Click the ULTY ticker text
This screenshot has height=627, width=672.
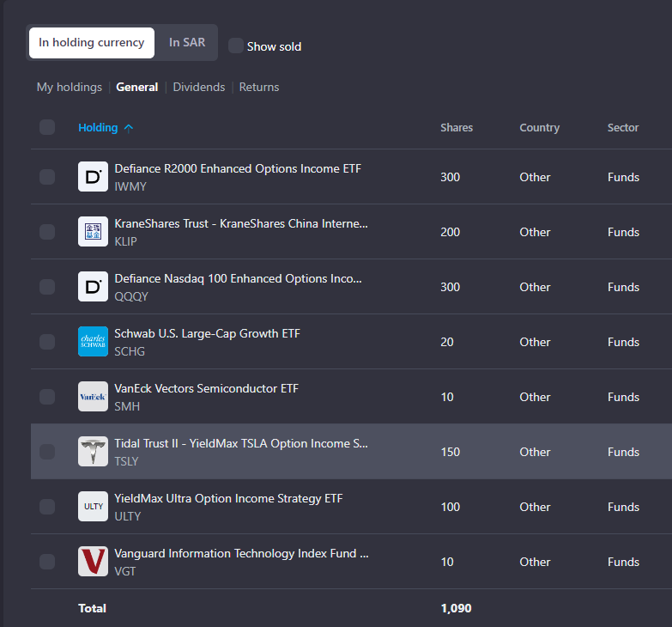(x=127, y=516)
